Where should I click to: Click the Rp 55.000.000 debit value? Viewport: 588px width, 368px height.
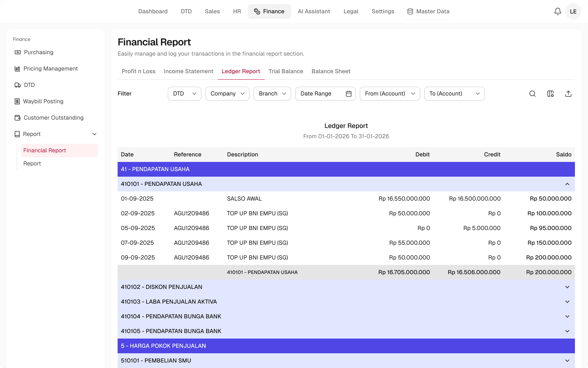pyautogui.click(x=409, y=243)
